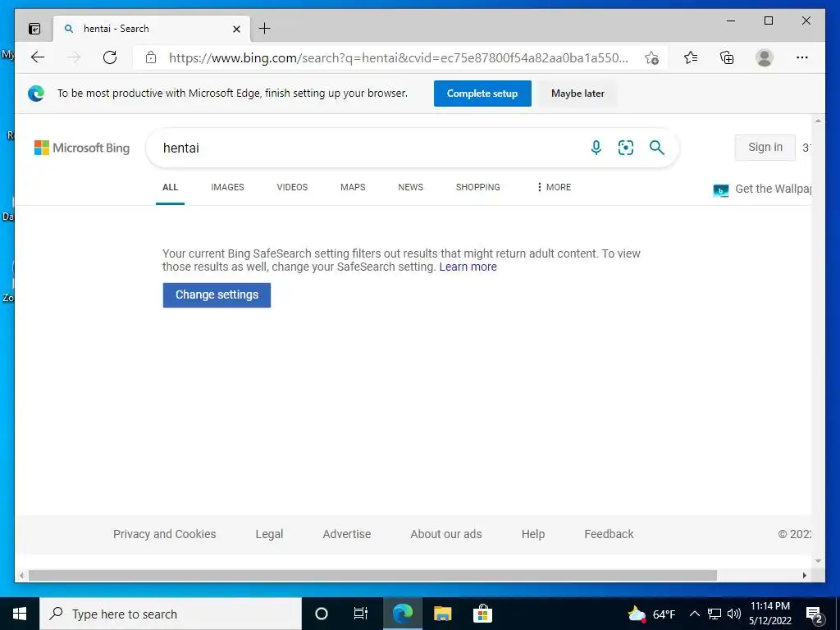The image size is (840, 630).
Task: Click the Windows taskbar search field
Action: [171, 614]
